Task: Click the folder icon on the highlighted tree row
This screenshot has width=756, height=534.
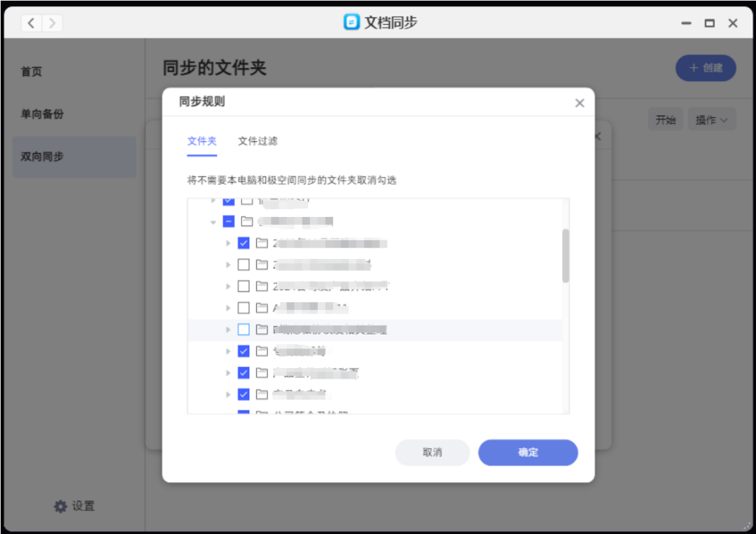Action: (x=262, y=329)
